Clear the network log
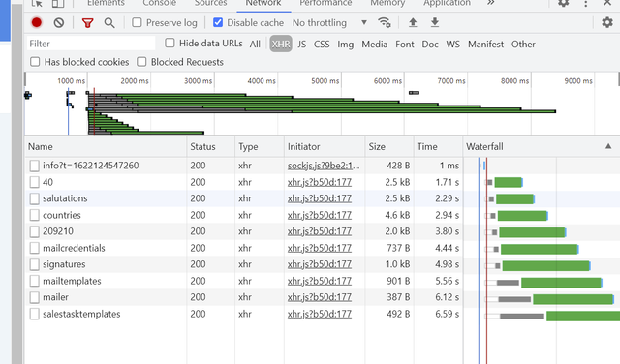 [x=59, y=23]
